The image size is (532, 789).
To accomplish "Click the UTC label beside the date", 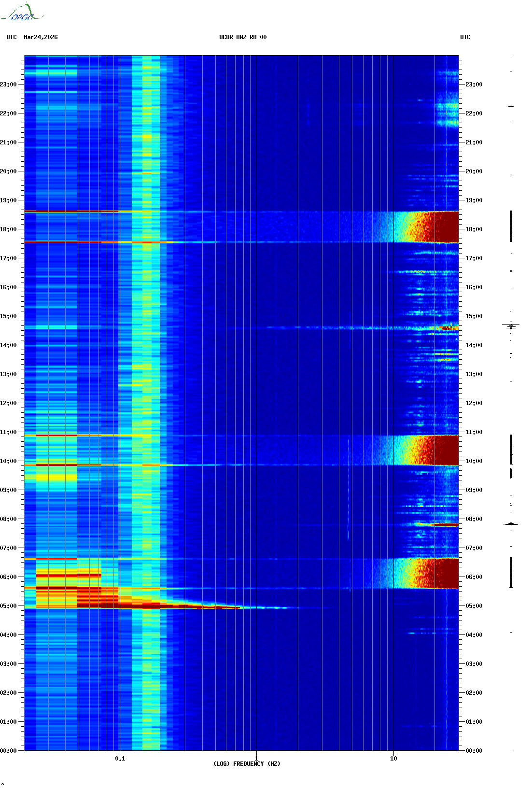I will pos(12,37).
